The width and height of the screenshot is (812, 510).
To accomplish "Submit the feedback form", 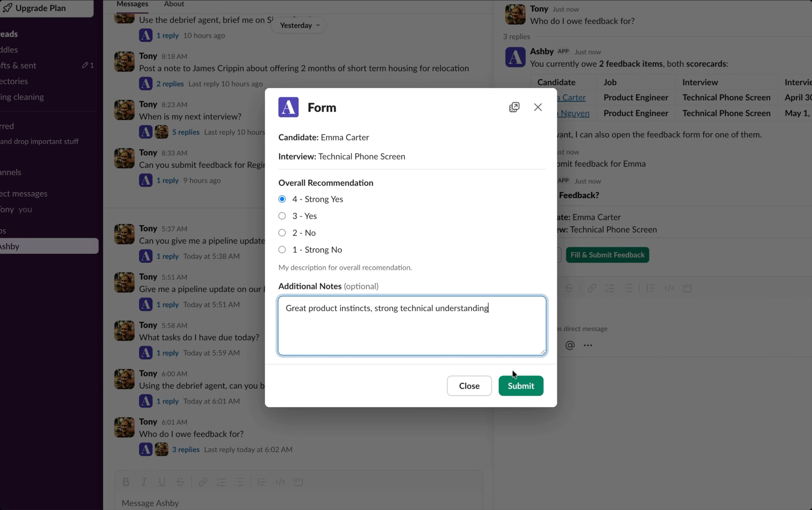I will click(x=521, y=386).
